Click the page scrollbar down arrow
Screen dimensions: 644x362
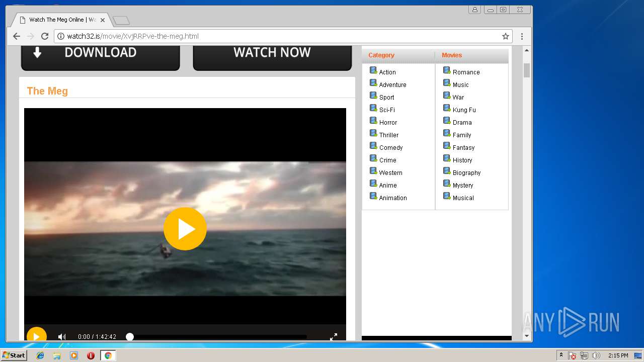tap(527, 336)
